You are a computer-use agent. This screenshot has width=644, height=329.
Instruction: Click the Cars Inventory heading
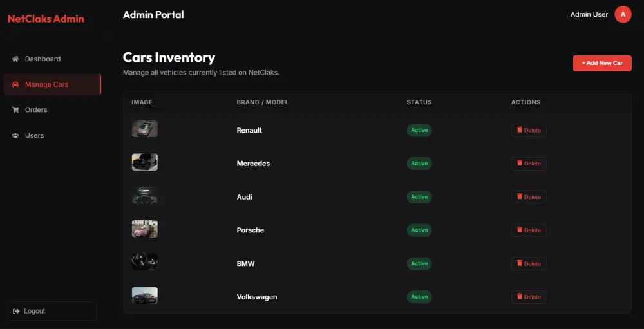click(x=169, y=57)
